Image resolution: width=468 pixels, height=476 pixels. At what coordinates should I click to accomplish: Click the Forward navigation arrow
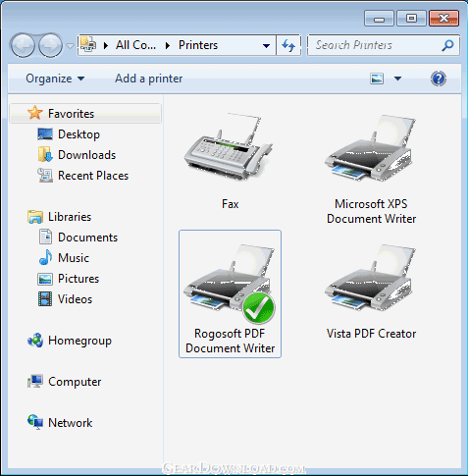pyautogui.click(x=50, y=45)
